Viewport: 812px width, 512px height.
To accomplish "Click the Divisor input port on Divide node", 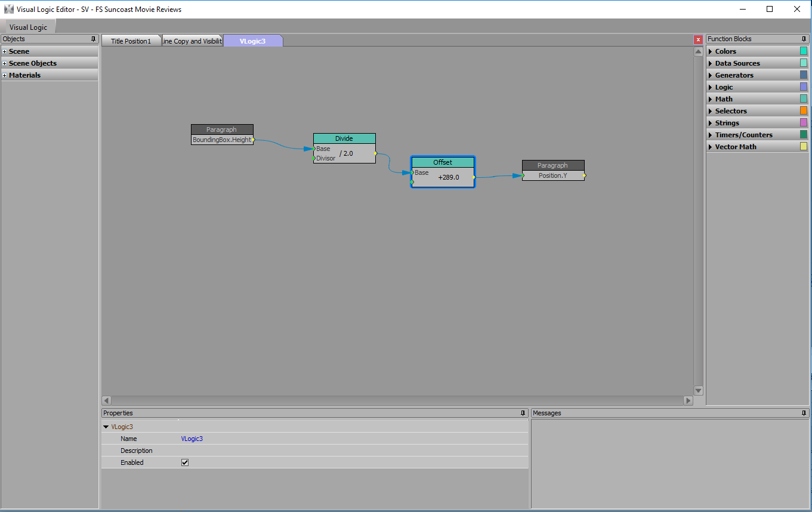I will [x=314, y=159].
